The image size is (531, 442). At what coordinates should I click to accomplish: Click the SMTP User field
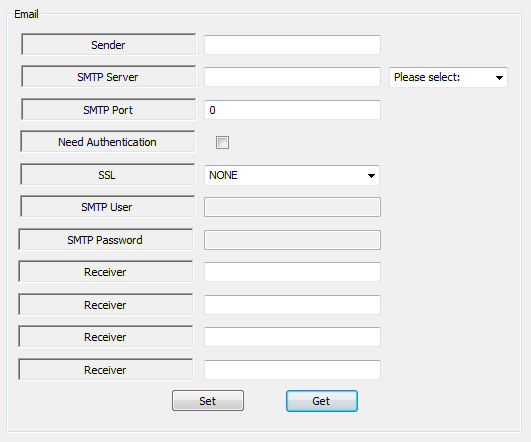pos(292,207)
